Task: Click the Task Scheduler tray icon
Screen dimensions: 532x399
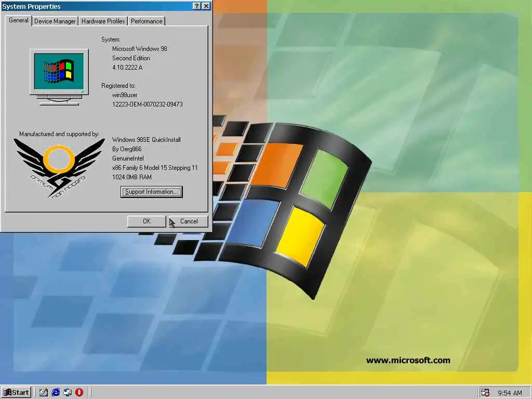Action: tap(485, 392)
